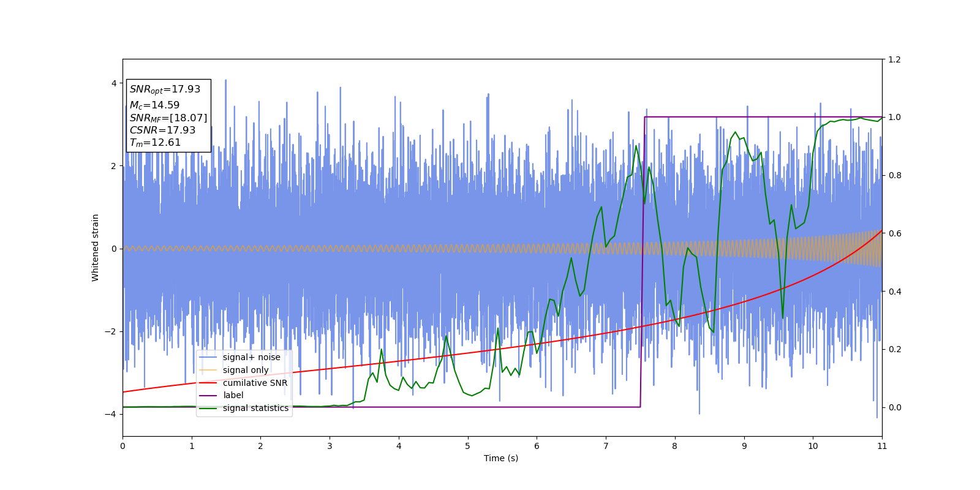Click the left y-axis tick 4
This screenshot has width=980, height=490.
(x=114, y=83)
